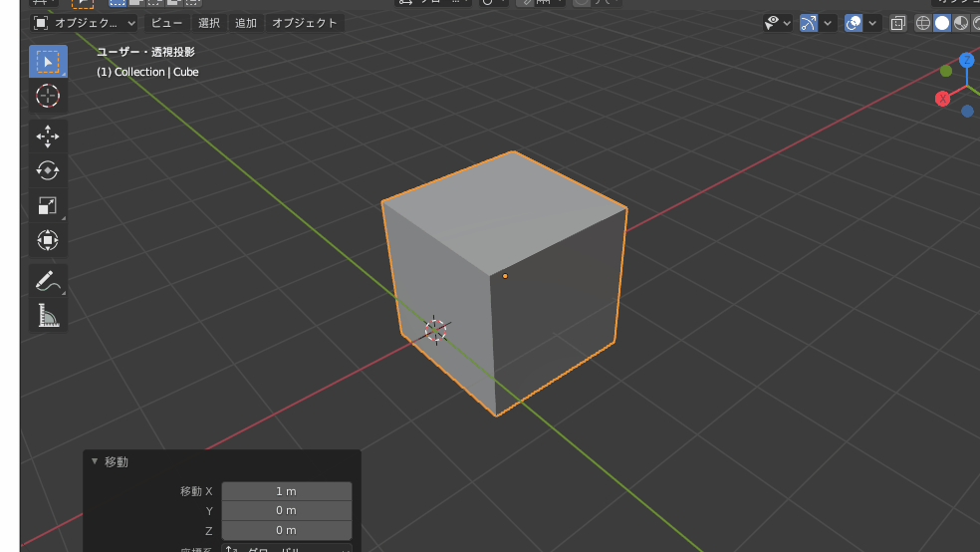Screen dimensions: 980x552
Task: Select the 3D Cursor tool
Action: pos(48,96)
